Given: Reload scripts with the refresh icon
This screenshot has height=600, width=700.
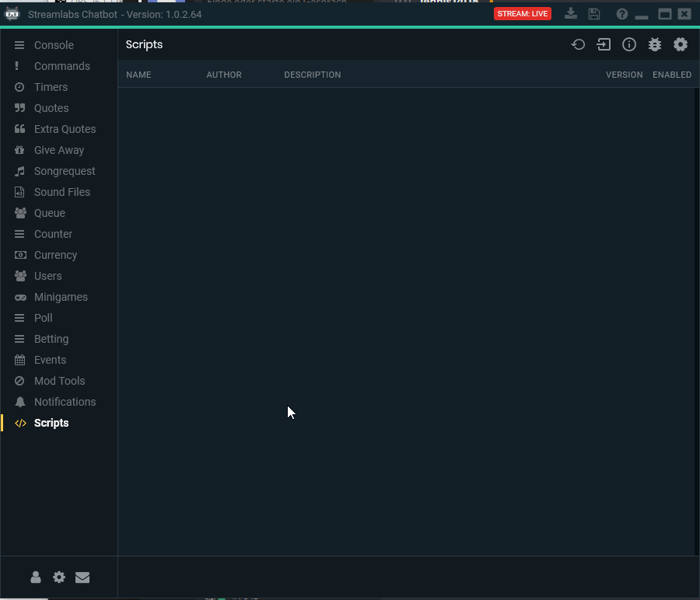Looking at the screenshot, I should pos(578,45).
